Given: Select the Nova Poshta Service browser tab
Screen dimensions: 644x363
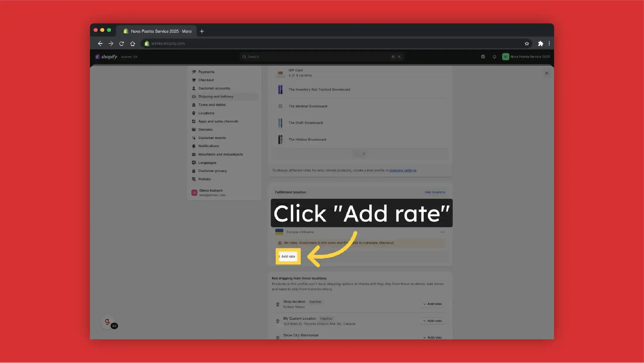Looking at the screenshot, I should 158,31.
